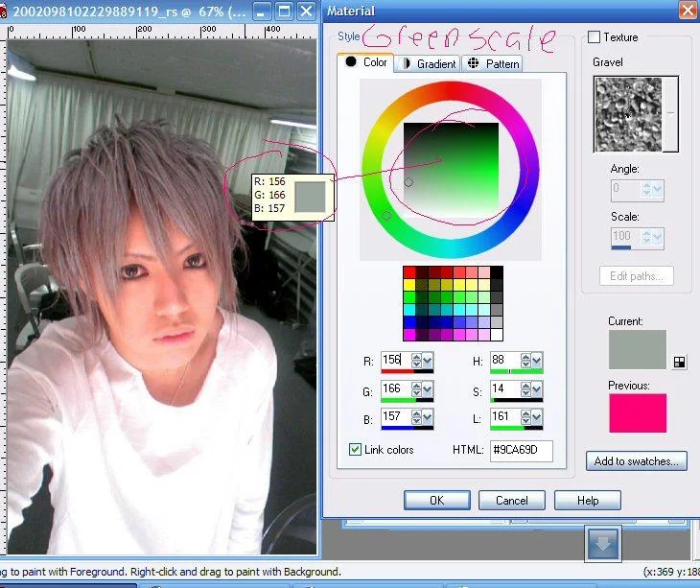Open the Gravel texture thumbnail picker

(x=636, y=114)
